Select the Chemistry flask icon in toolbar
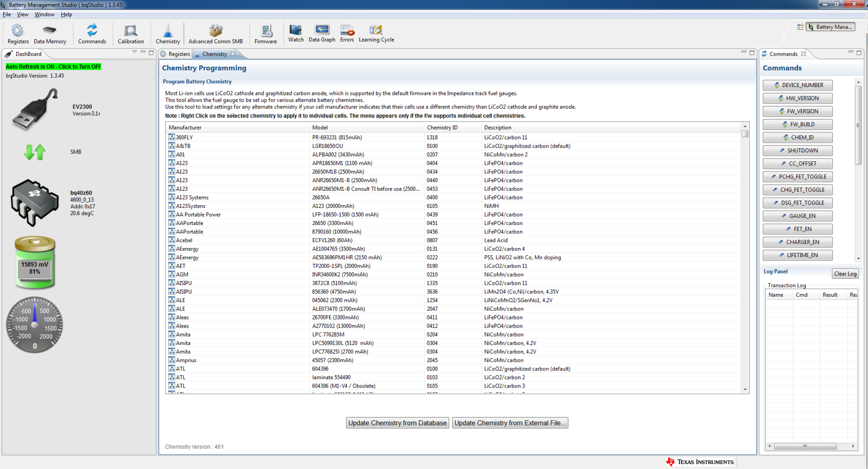This screenshot has height=469, width=868. pyautogui.click(x=168, y=34)
